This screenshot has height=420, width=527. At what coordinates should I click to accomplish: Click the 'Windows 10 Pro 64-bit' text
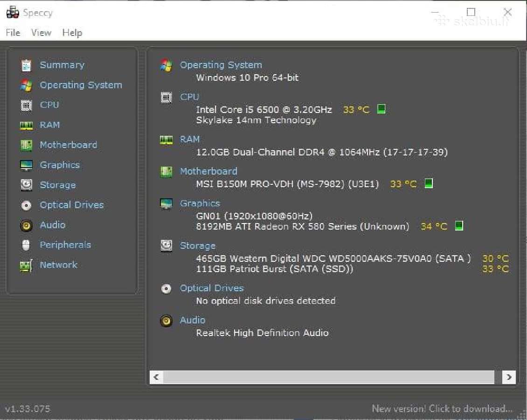(x=247, y=77)
